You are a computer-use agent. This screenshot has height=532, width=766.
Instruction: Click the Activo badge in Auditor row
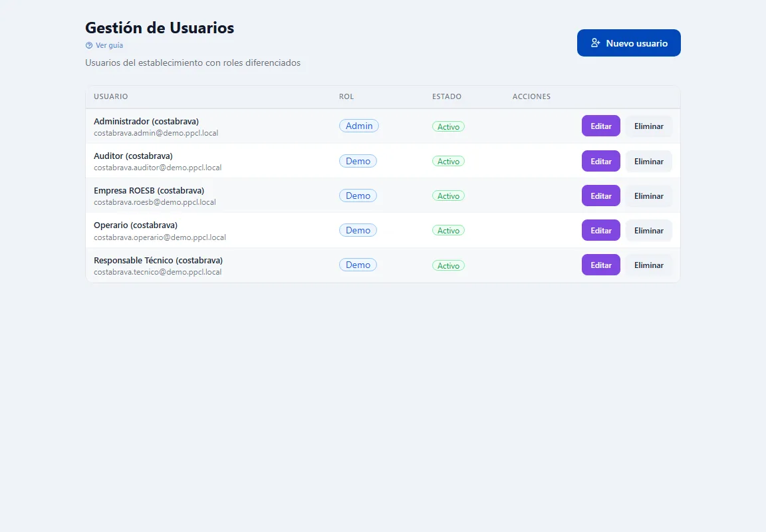coord(448,161)
